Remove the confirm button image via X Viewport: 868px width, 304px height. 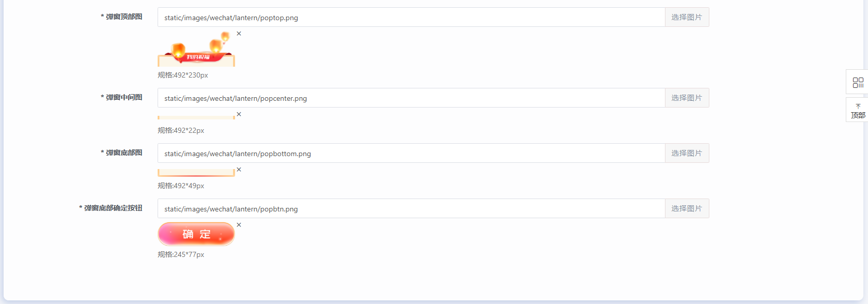pos(239,225)
